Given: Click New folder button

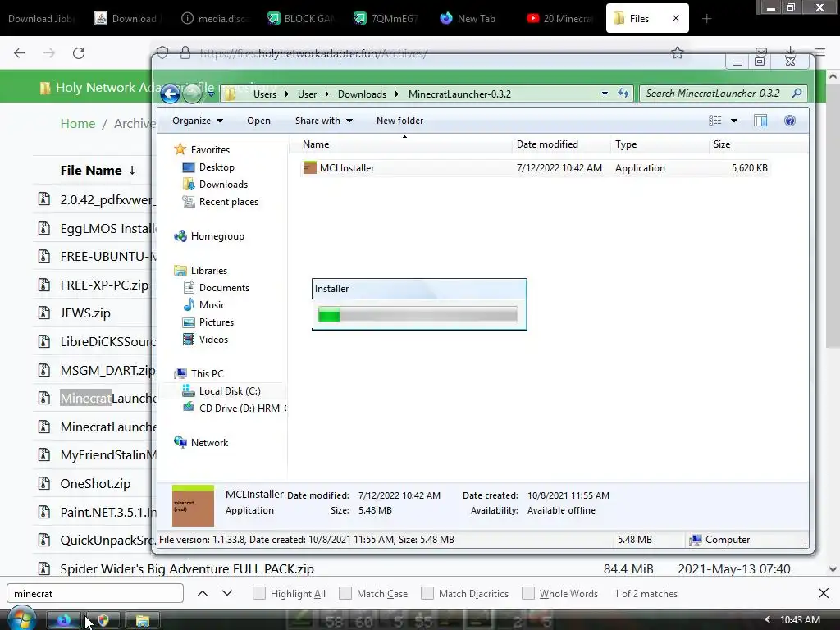Looking at the screenshot, I should 399,121.
